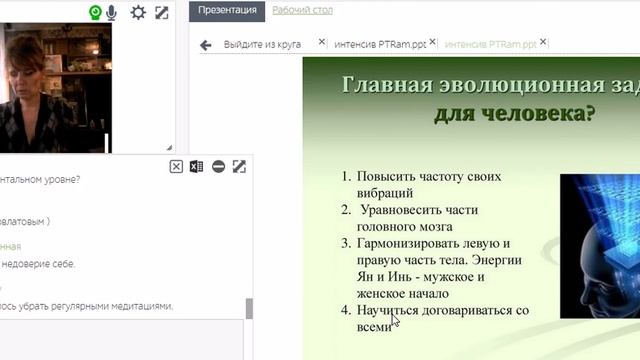Click 'Научиться договариваться со всеми' item
Image resolution: width=640 pixels, height=360 pixels.
tap(442, 318)
